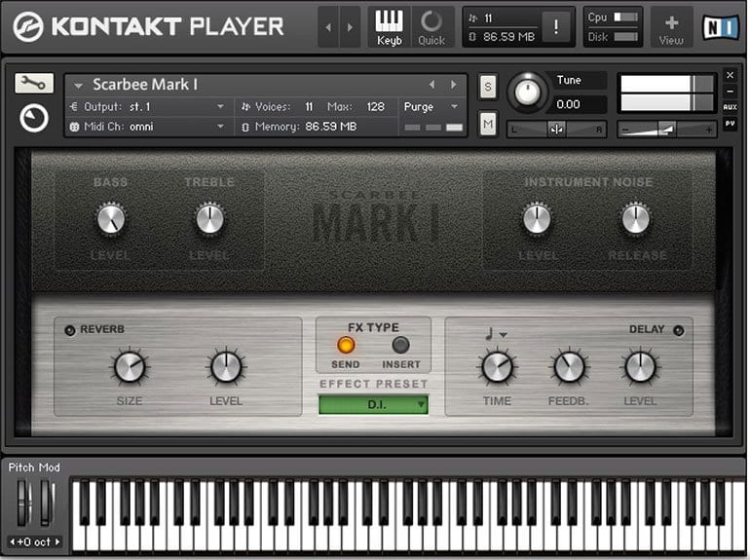750x560 pixels.
Task: Click the Reverb Level knob
Action: 226,367
